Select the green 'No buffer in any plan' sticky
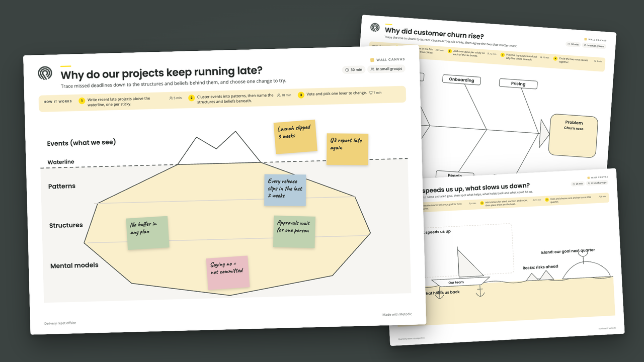644x362 pixels. tap(147, 233)
